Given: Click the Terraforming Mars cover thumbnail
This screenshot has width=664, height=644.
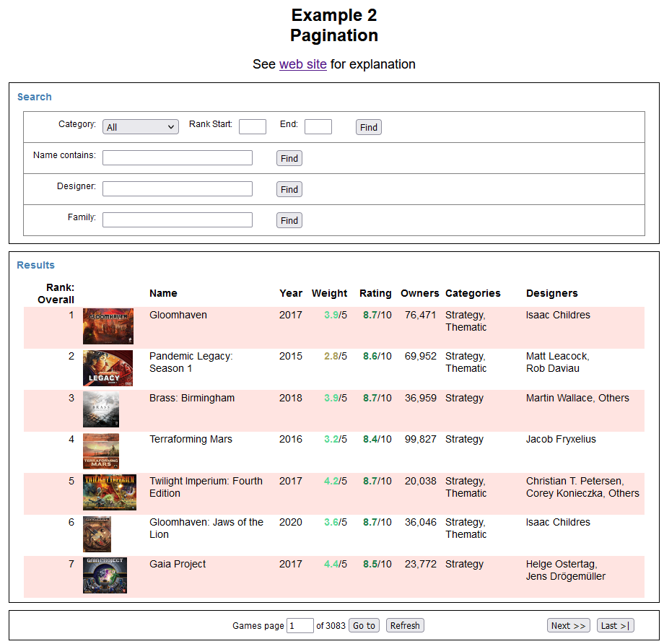Looking at the screenshot, I should coord(101,451).
